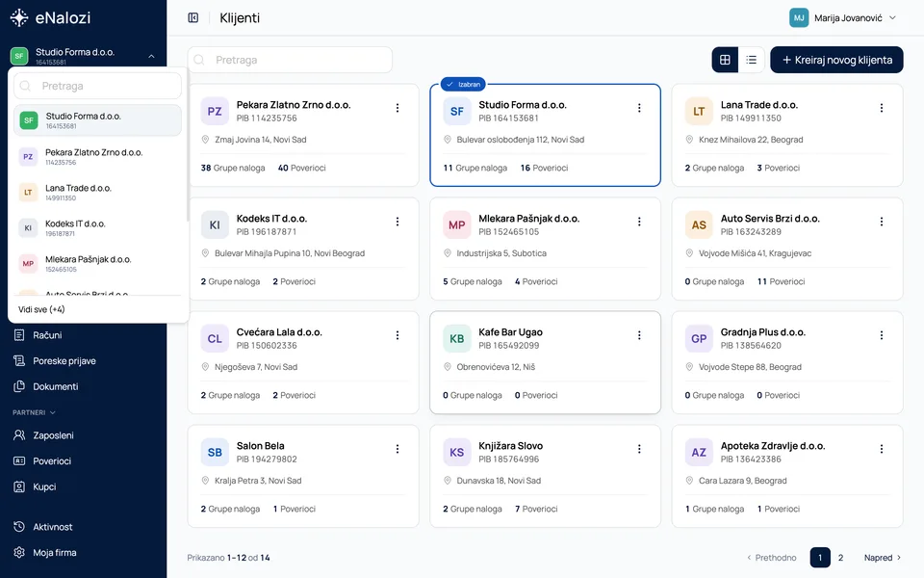Choose Kodeks IT d.o.o. from dropdown list
The image size is (924, 578).
point(97,227)
